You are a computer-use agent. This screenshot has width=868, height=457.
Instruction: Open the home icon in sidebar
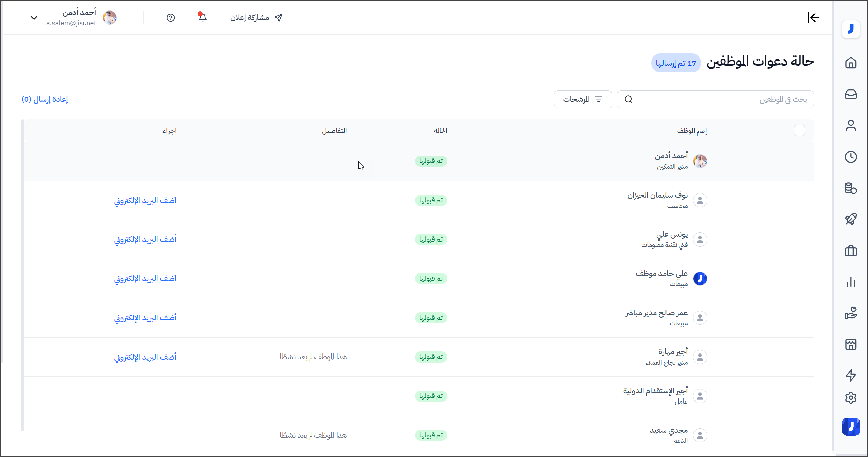[x=851, y=63]
